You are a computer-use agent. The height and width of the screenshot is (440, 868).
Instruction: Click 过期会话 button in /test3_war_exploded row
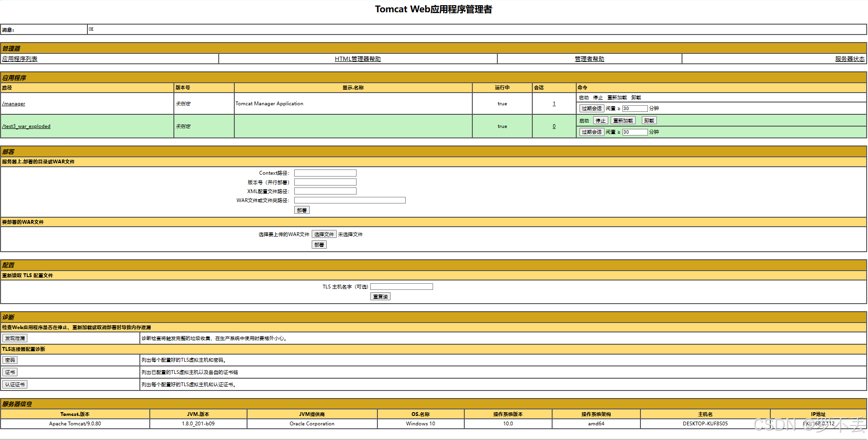coord(592,132)
